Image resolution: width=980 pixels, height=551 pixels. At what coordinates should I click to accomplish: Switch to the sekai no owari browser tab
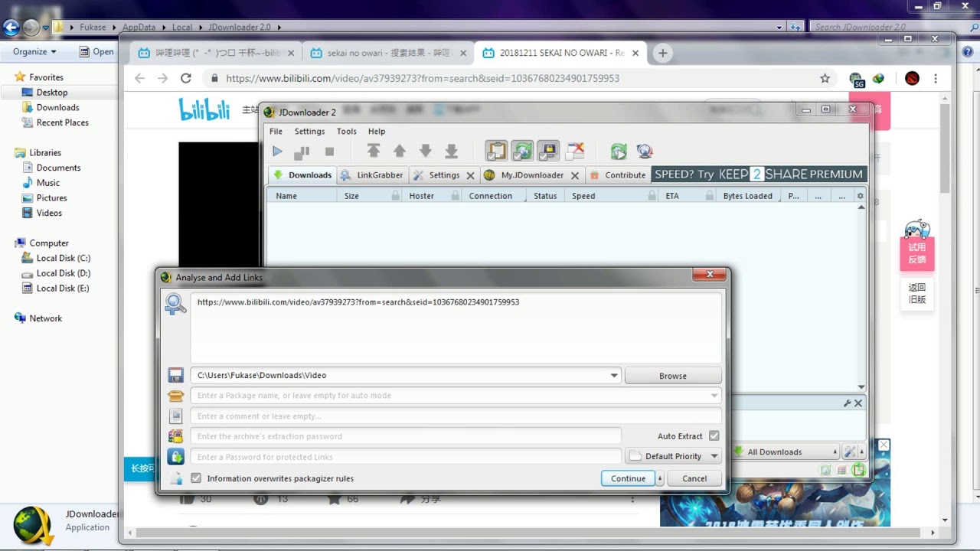pos(389,53)
